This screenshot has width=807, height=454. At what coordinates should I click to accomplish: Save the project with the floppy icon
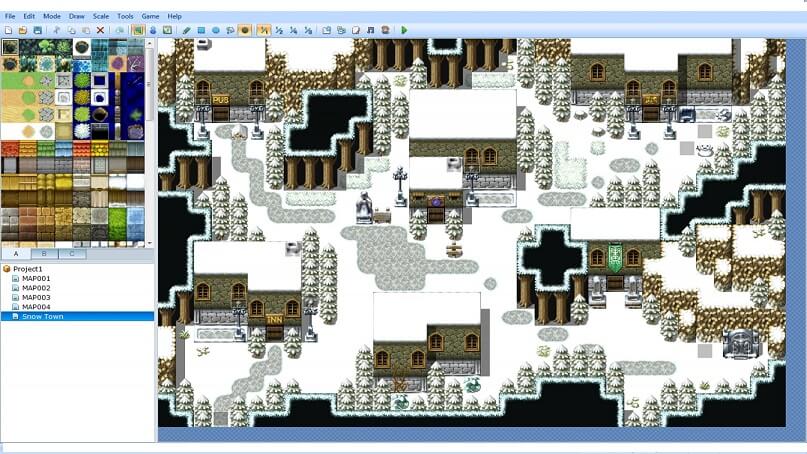point(38,30)
